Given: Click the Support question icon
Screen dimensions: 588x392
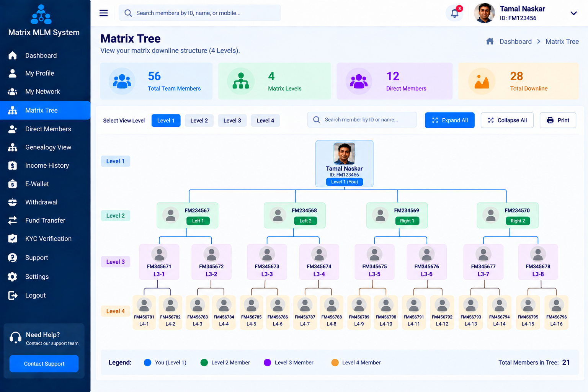Looking at the screenshot, I should click(13, 258).
